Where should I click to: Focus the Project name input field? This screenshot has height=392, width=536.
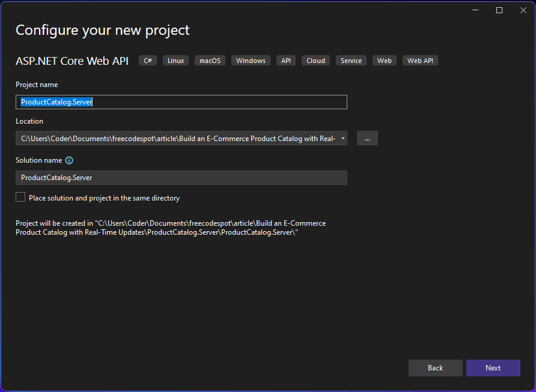[x=181, y=102]
